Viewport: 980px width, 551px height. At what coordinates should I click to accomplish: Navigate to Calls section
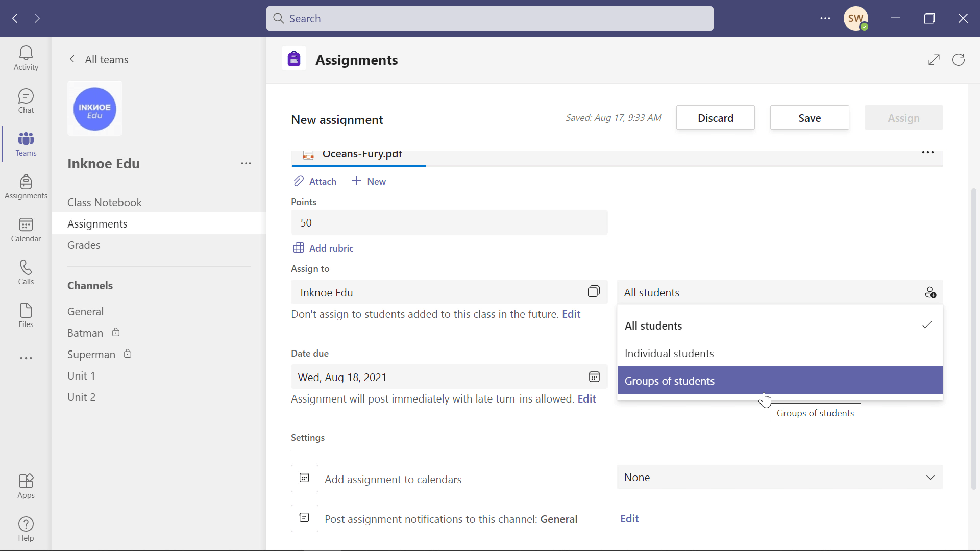click(x=26, y=272)
